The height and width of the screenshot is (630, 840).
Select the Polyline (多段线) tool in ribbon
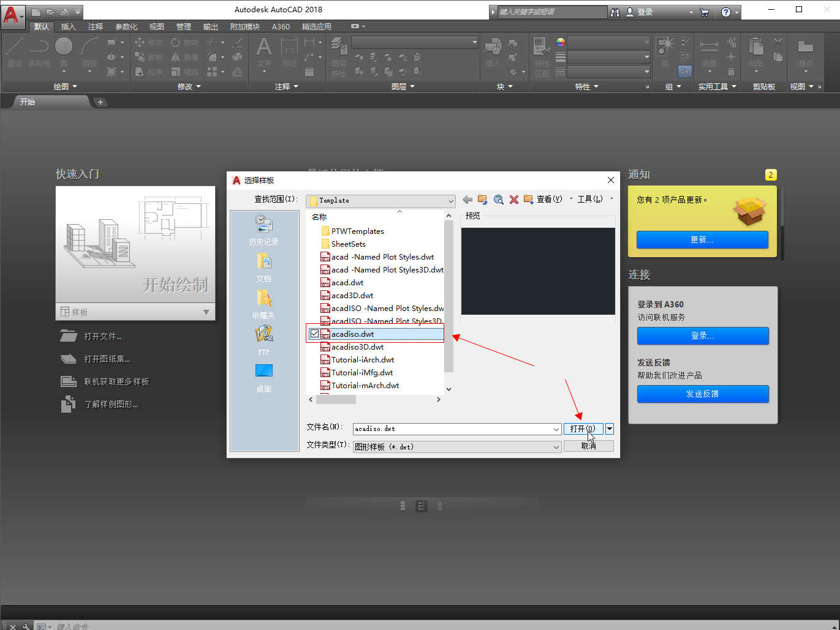coord(39,51)
